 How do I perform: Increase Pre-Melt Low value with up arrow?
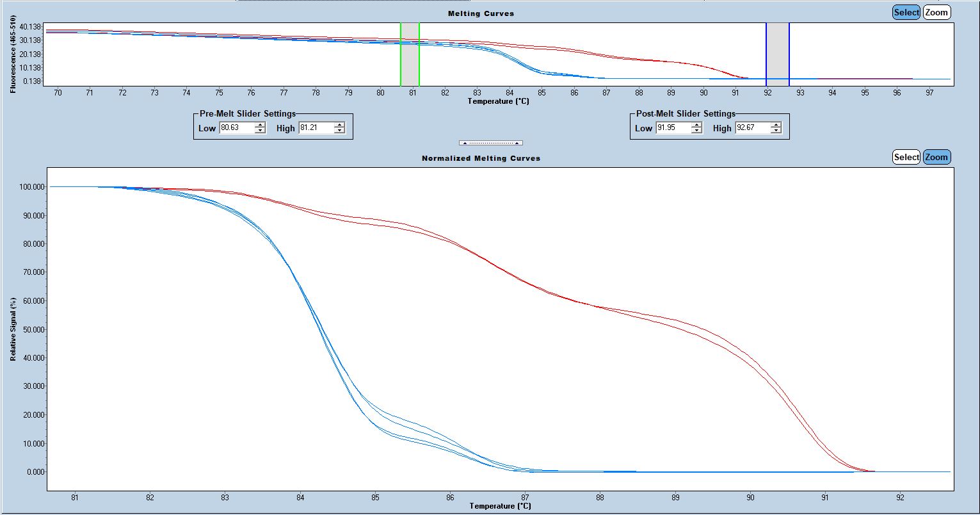click(x=260, y=126)
